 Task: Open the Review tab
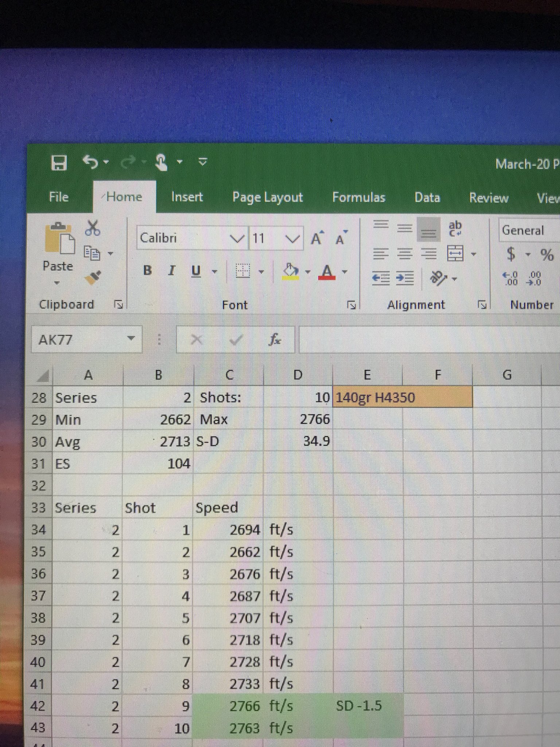(489, 198)
